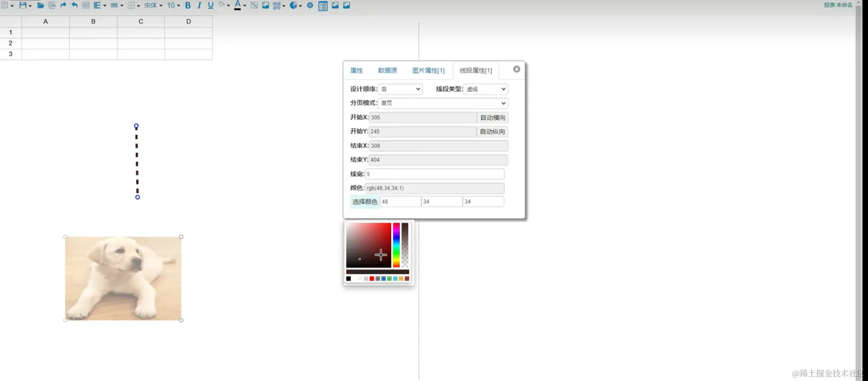Click the fill color bucket icon
Screen dimensions: 868x381
point(222,5)
